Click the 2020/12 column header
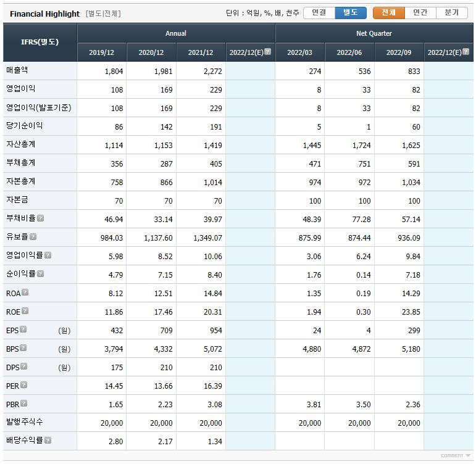The width and height of the screenshot is (476, 464). click(151, 52)
